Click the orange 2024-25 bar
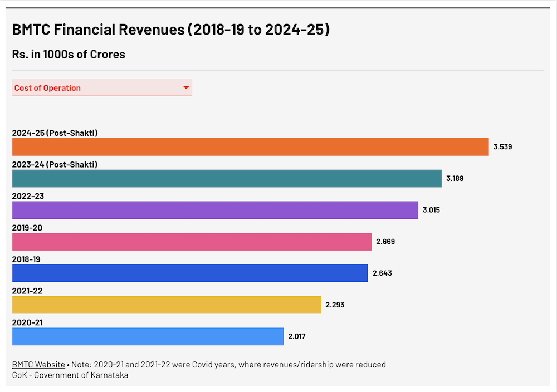Viewport: 557px width, 392px height. click(250, 147)
